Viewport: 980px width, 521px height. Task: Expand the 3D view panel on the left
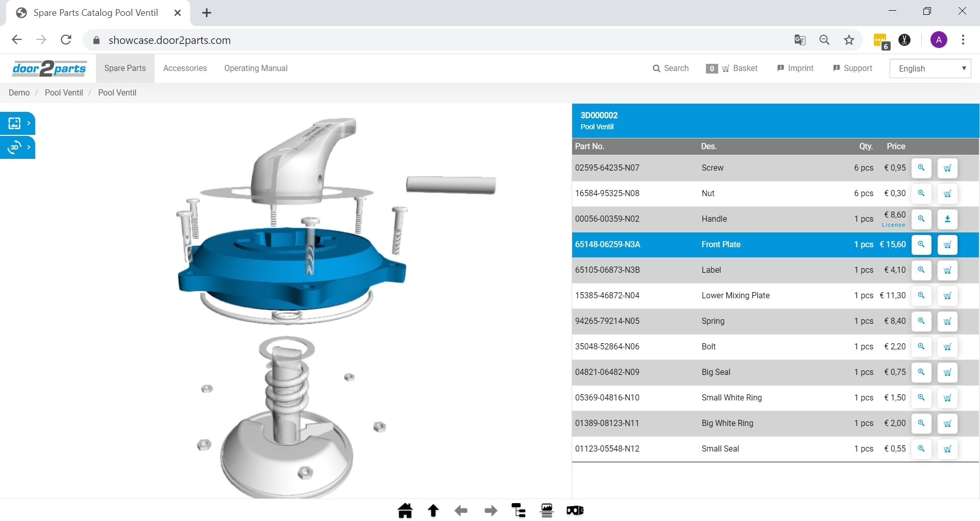click(x=18, y=147)
